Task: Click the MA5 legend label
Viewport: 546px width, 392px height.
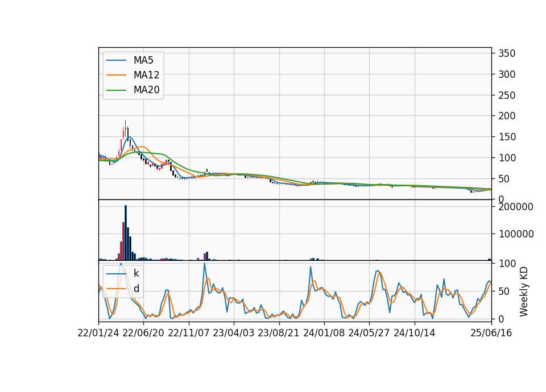Action: [x=143, y=60]
